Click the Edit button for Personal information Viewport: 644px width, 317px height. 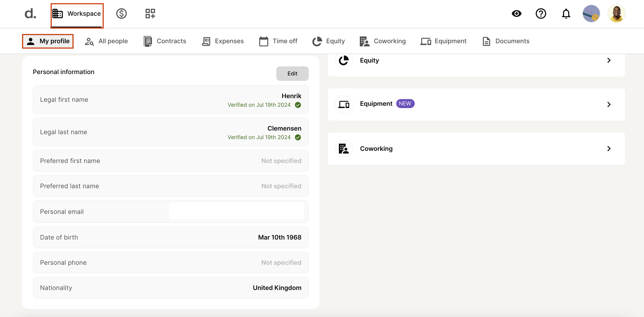292,74
